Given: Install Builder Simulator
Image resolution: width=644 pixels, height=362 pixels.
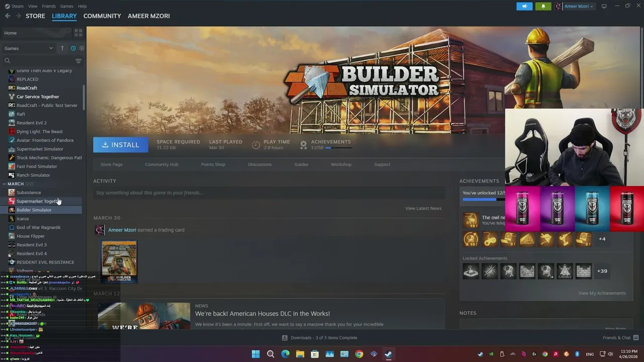Looking at the screenshot, I should [x=121, y=145].
